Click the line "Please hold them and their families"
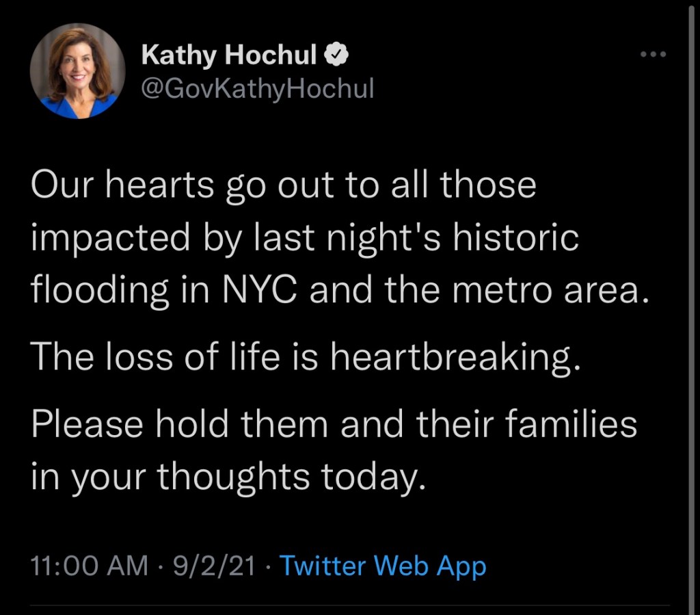Screen dimensions: 700x615 click(x=334, y=424)
